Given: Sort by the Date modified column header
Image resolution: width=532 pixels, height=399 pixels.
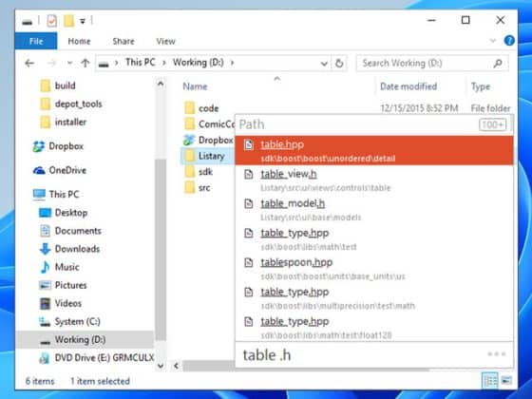Looking at the screenshot, I should point(408,86).
